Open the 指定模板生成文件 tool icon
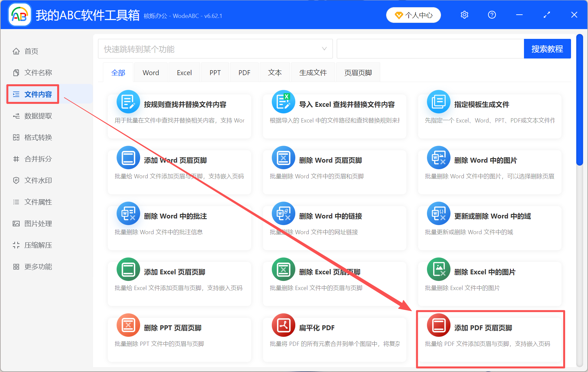 pos(438,102)
